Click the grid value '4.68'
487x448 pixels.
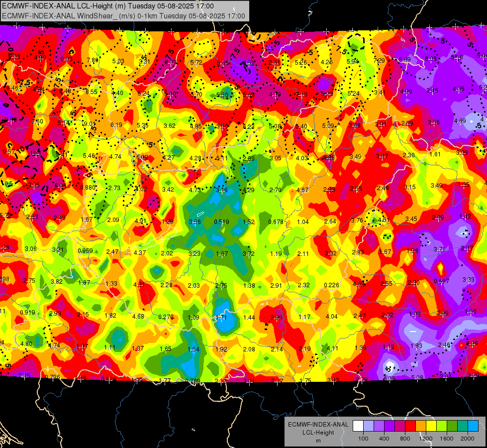(x=138, y=317)
